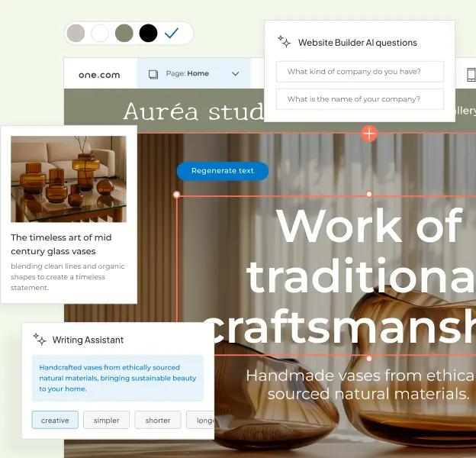Click the sparkle icon beside Website Builder AI questions

tap(284, 42)
